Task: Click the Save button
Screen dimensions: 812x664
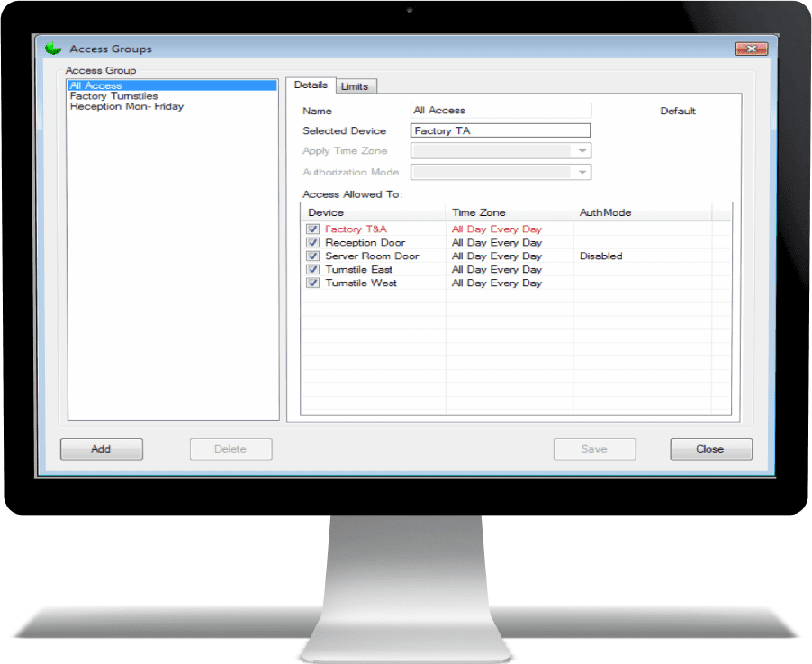Action: click(x=594, y=449)
